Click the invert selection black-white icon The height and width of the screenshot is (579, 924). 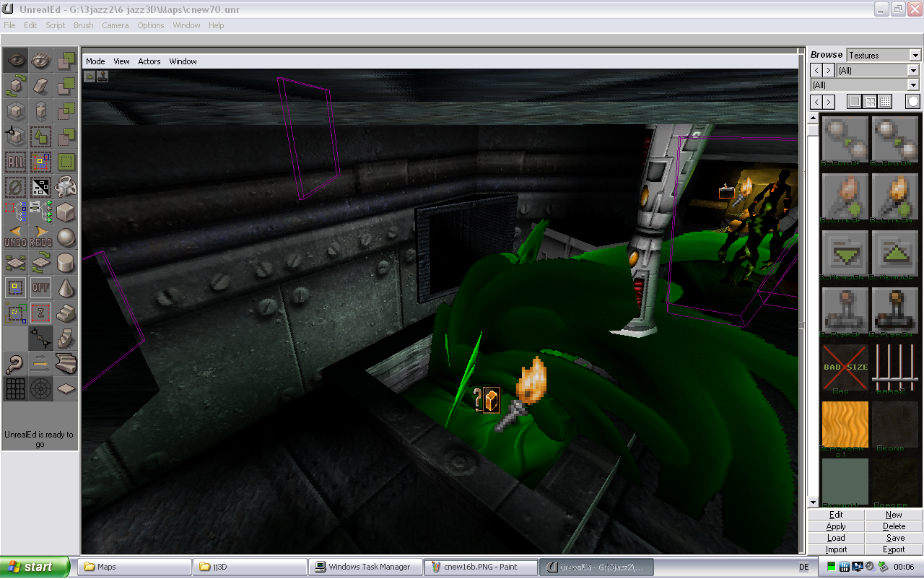pyautogui.click(x=41, y=187)
